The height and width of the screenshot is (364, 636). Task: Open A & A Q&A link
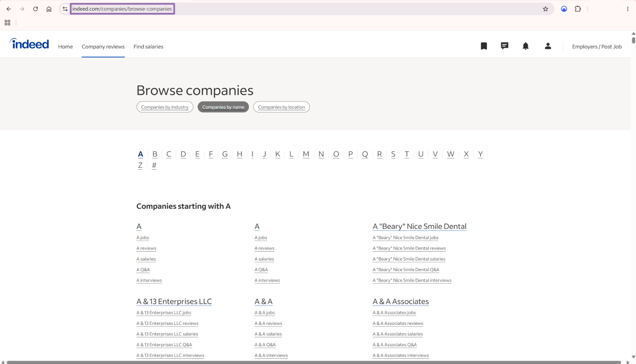265,345
